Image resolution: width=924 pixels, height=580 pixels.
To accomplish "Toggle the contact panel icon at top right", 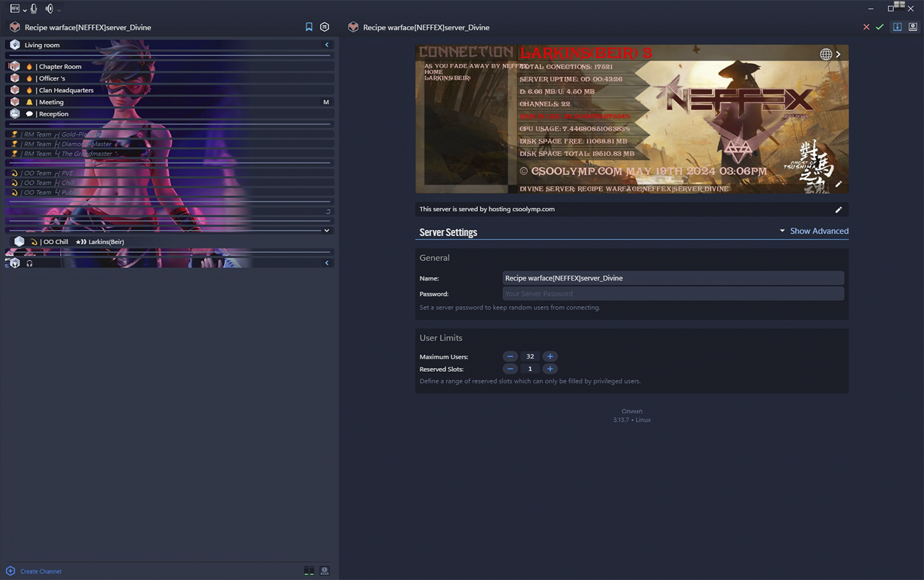I will tap(913, 27).
